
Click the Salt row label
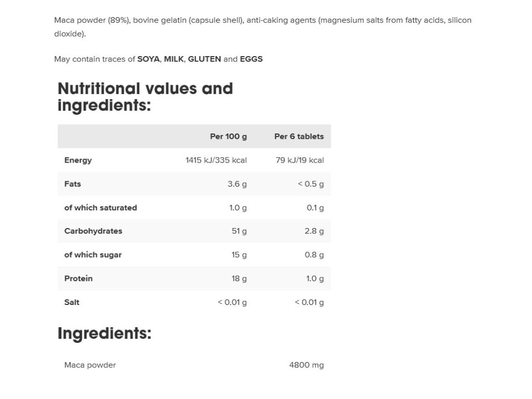(72, 302)
